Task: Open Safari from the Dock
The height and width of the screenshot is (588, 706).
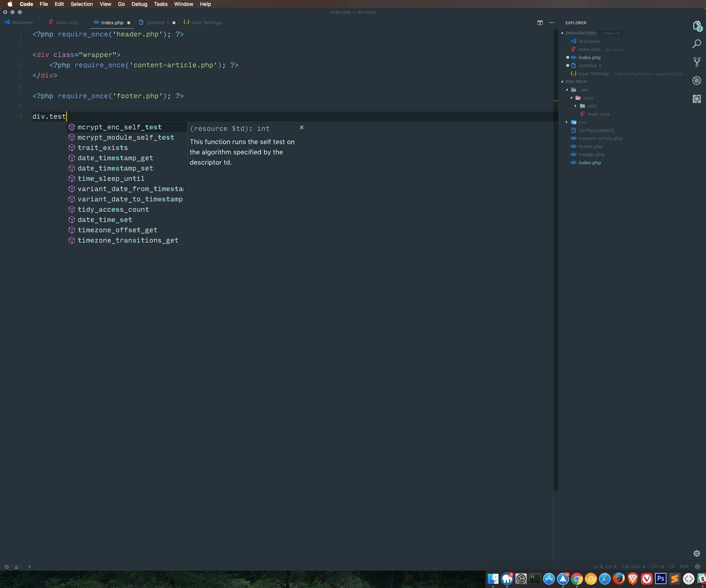Action: 605,579
